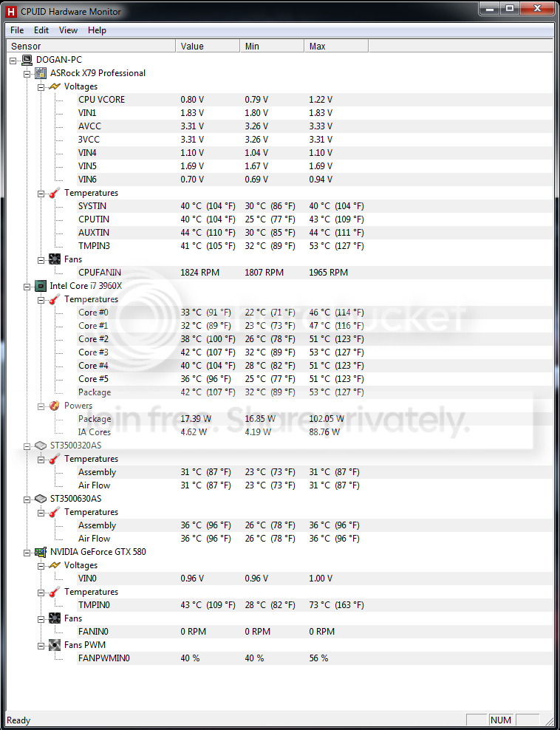Click the NVIDIA Voltages lightning icon

[x=55, y=565]
